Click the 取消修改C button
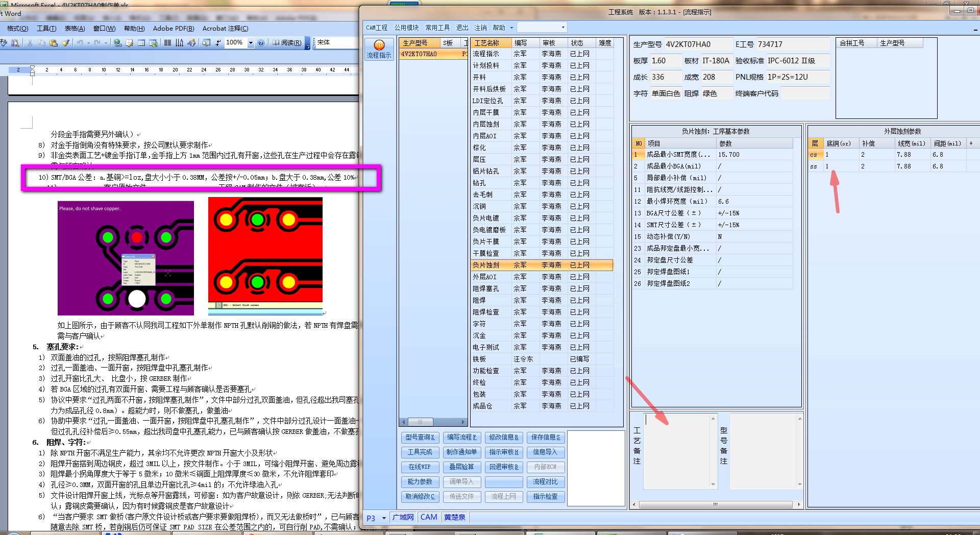980x535 pixels. click(420, 496)
